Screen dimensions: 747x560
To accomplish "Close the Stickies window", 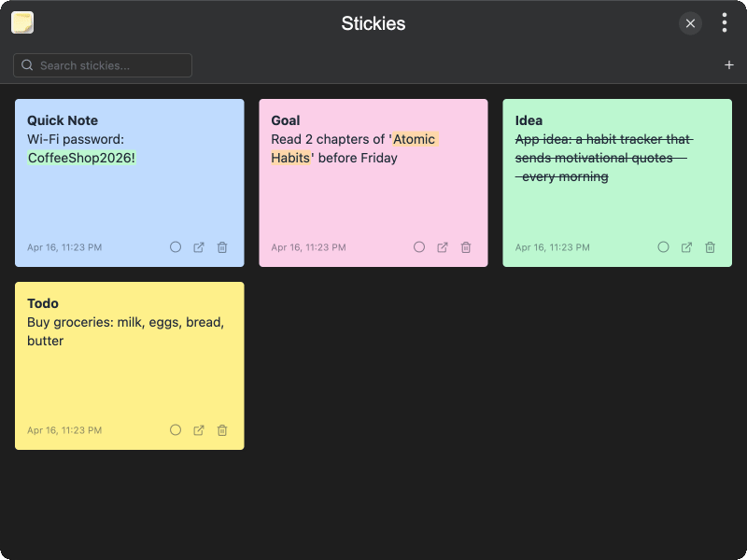I will tap(690, 23).
